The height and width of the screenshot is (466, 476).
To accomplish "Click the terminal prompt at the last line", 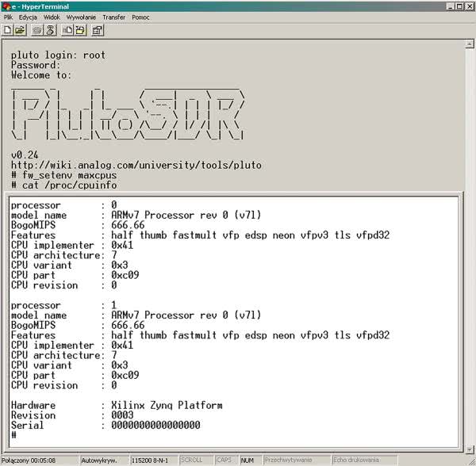I will (x=14, y=435).
